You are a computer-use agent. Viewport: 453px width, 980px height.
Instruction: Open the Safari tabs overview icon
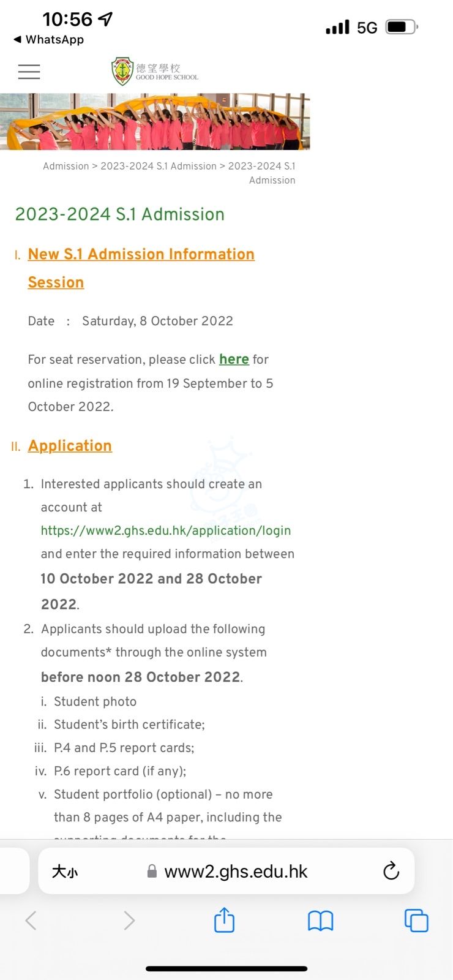(416, 921)
